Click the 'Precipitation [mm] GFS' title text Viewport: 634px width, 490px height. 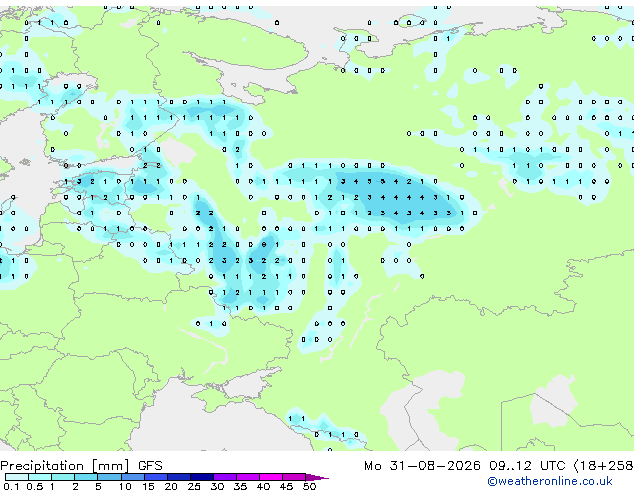point(81,466)
